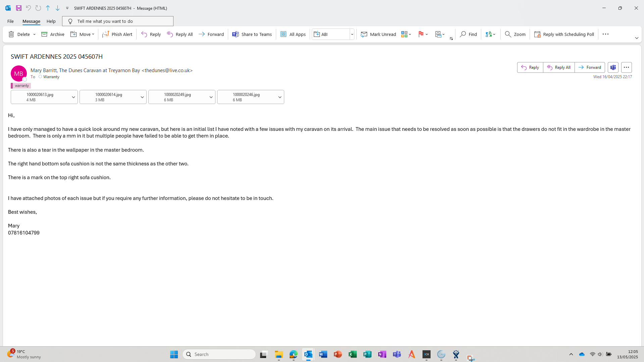Open All Apps
Screen dimensions: 644x362
293,34
